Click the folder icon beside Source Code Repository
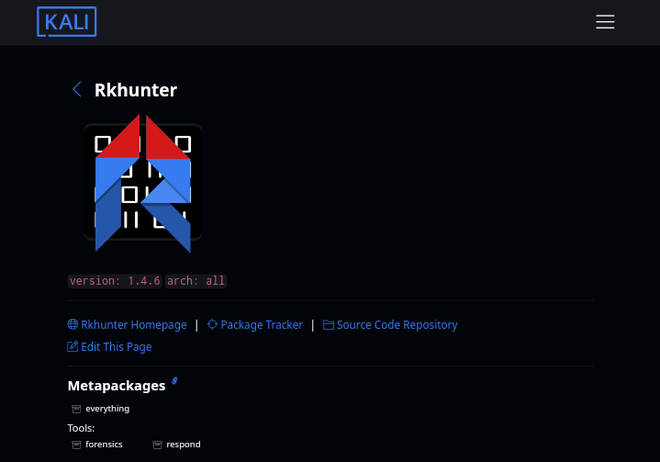The image size is (660, 462). (x=328, y=325)
